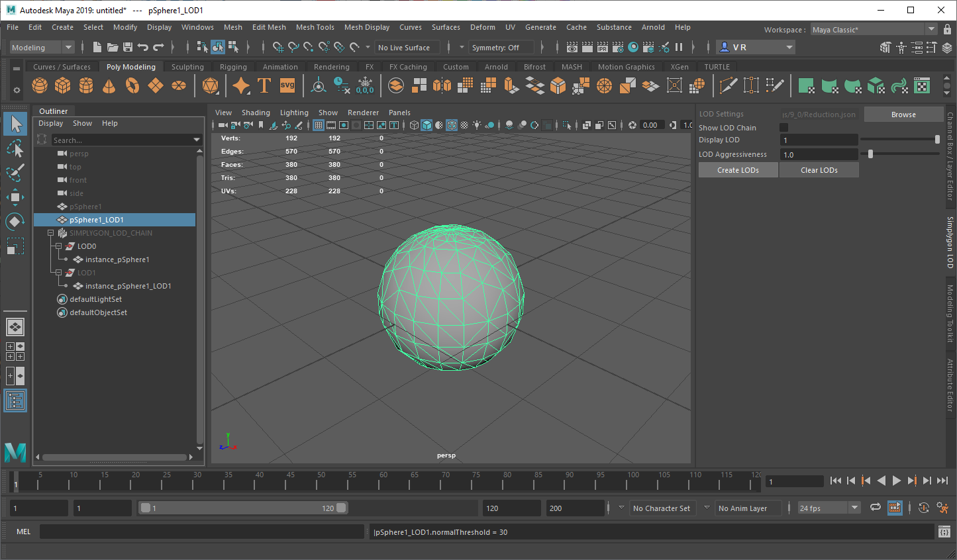Open the Modeling menu set dropdown
Screen dimensions: 957x560
pos(42,48)
